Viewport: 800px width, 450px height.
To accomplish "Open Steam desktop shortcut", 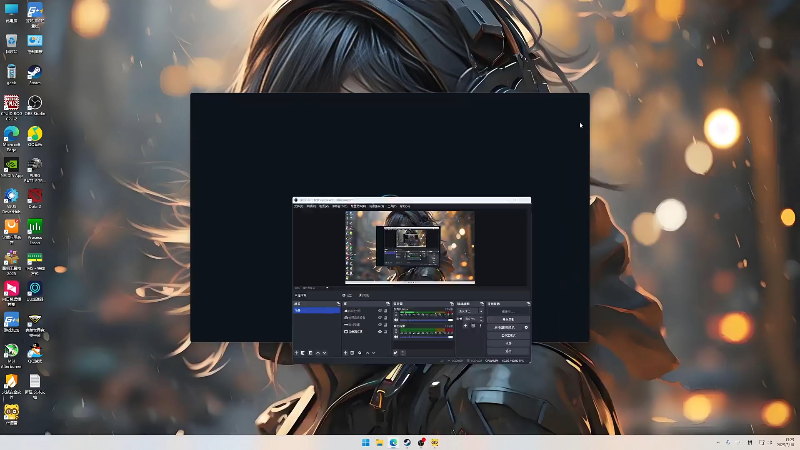I will pos(35,75).
